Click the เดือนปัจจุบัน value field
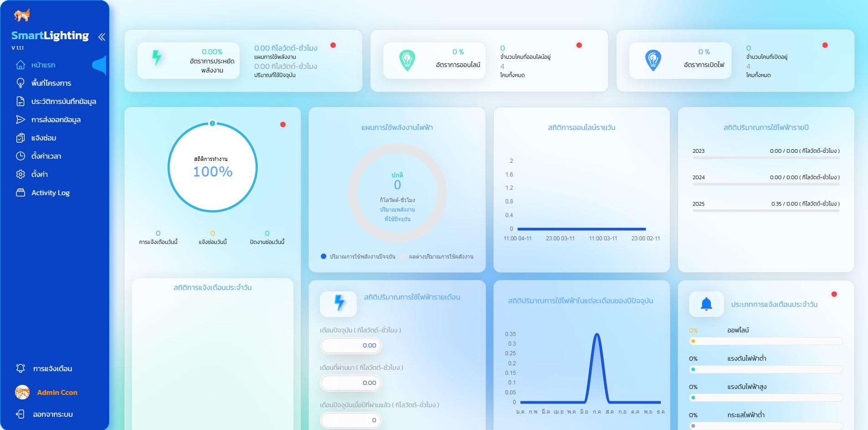Screen dimensions: 868x430 coord(351,346)
